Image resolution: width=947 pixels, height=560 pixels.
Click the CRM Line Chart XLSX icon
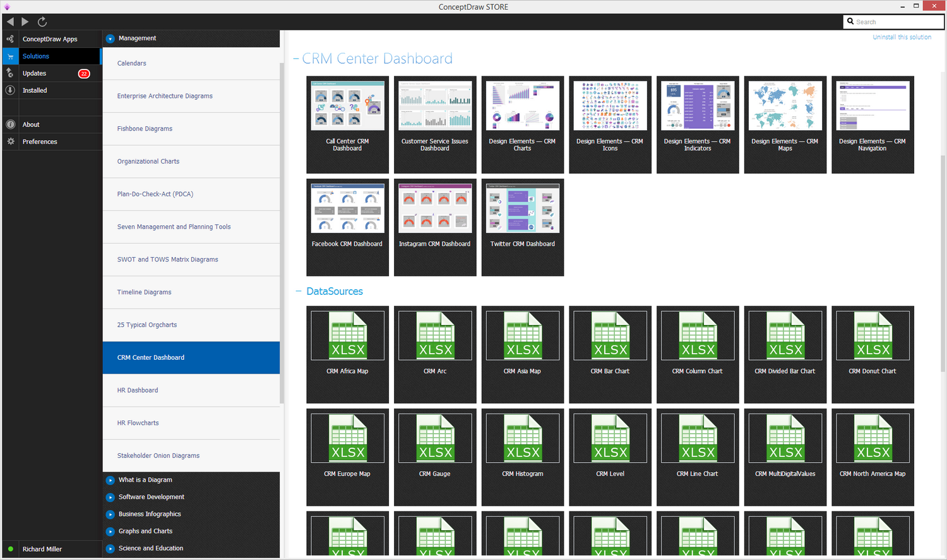click(x=698, y=438)
